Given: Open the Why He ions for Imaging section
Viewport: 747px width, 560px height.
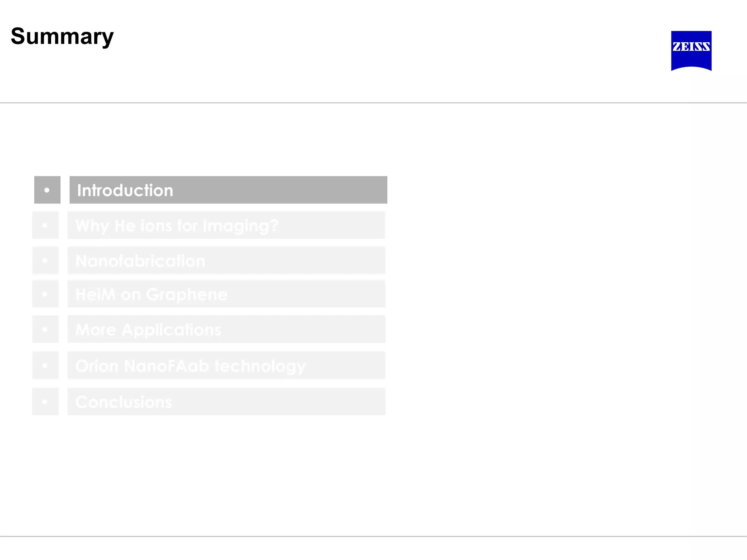Looking at the screenshot, I should (x=226, y=225).
